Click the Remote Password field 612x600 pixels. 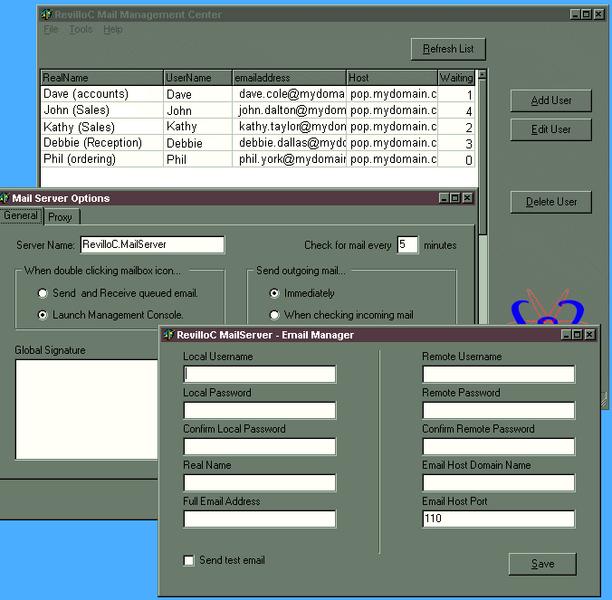498,410
